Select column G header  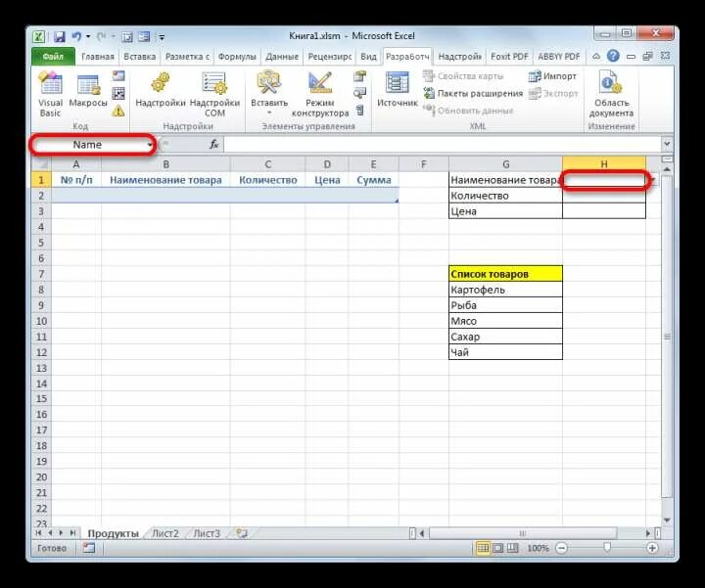[x=505, y=164]
